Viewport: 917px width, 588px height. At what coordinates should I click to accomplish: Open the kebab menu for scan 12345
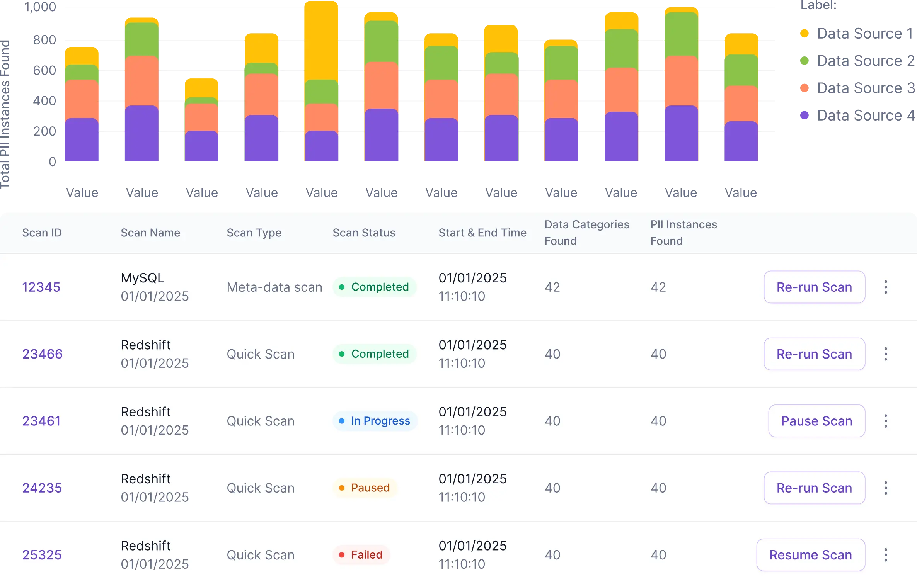tap(885, 287)
